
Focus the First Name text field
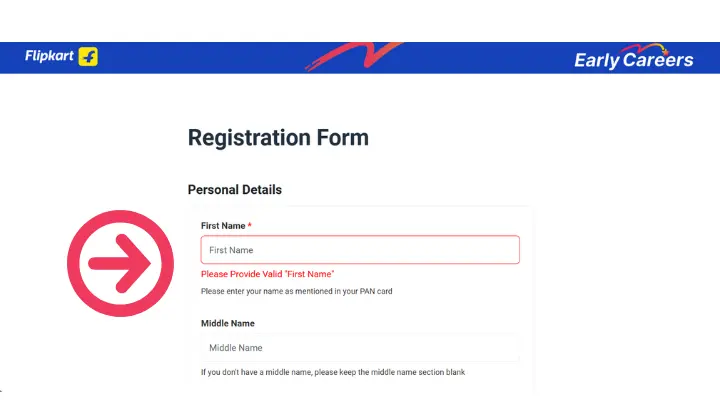[x=360, y=250]
